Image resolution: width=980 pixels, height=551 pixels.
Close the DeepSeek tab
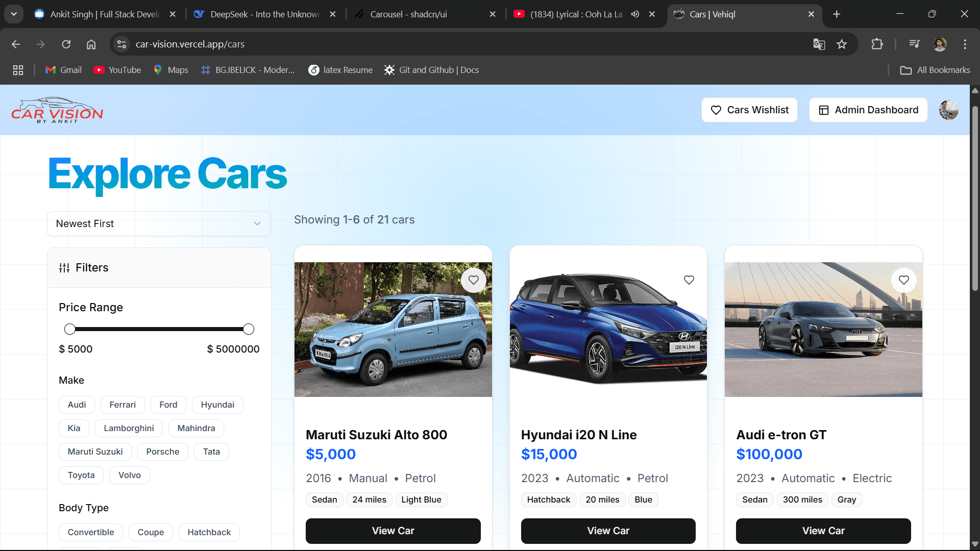pos(333,14)
